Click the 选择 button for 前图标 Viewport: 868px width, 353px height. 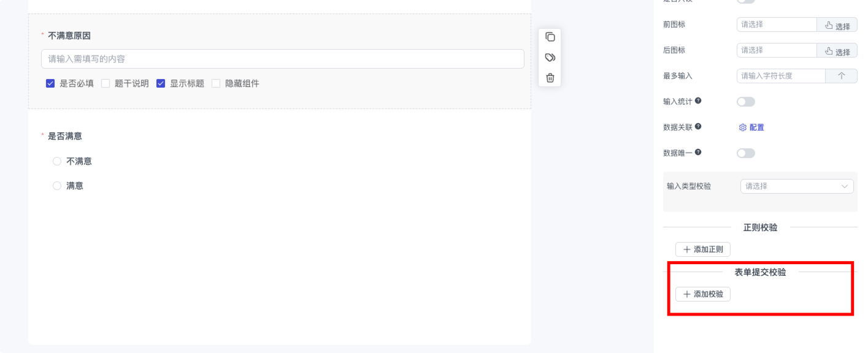(837, 25)
